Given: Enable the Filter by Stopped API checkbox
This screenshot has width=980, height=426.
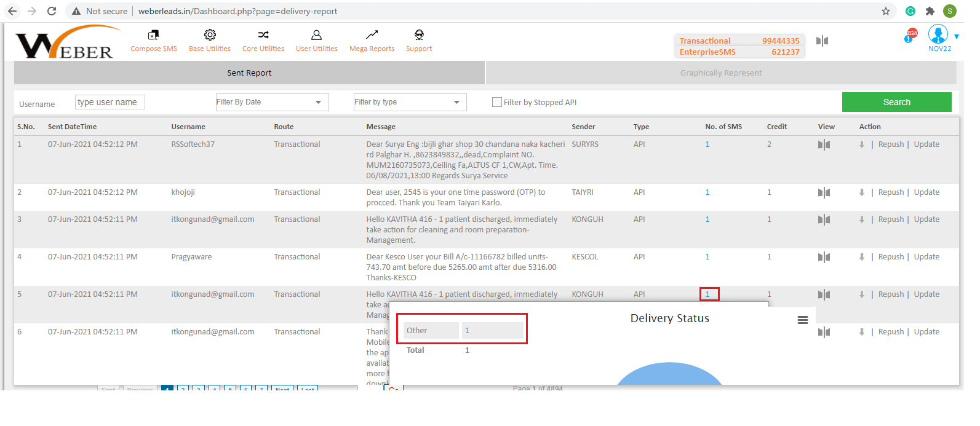Looking at the screenshot, I should point(497,103).
